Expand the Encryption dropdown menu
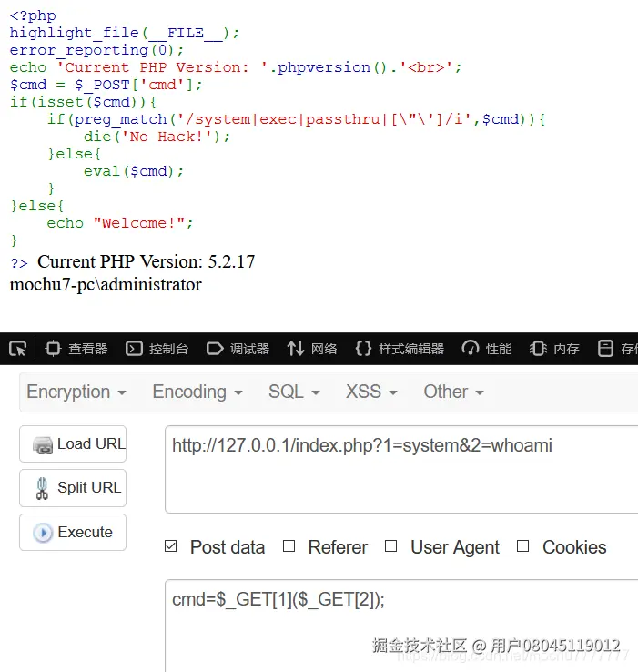The image size is (638, 672). 76,392
